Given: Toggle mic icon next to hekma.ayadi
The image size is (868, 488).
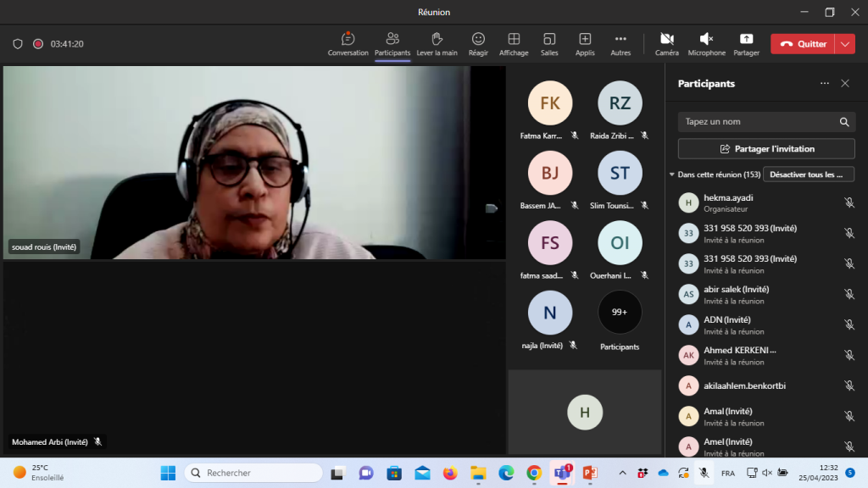Looking at the screenshot, I should pyautogui.click(x=849, y=202).
